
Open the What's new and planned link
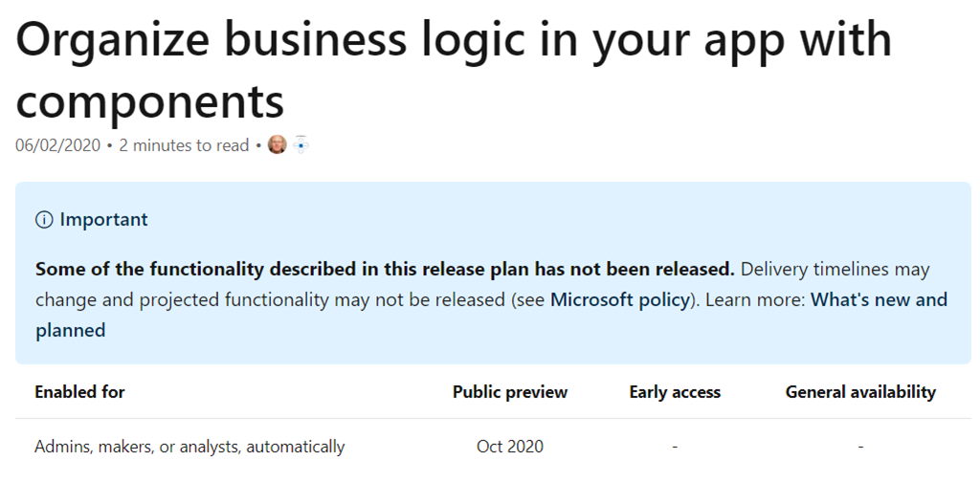click(491, 315)
